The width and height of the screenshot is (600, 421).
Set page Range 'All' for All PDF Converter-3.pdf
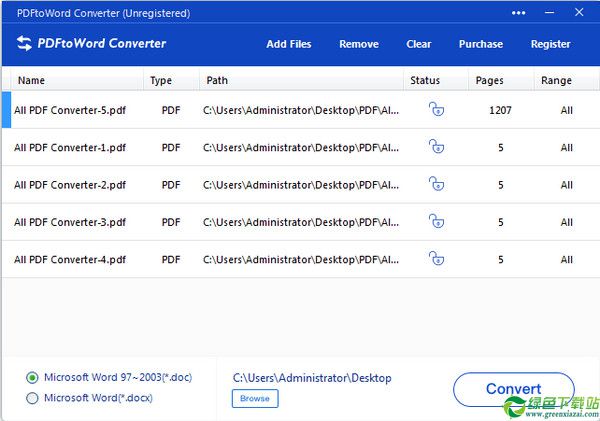click(x=567, y=222)
